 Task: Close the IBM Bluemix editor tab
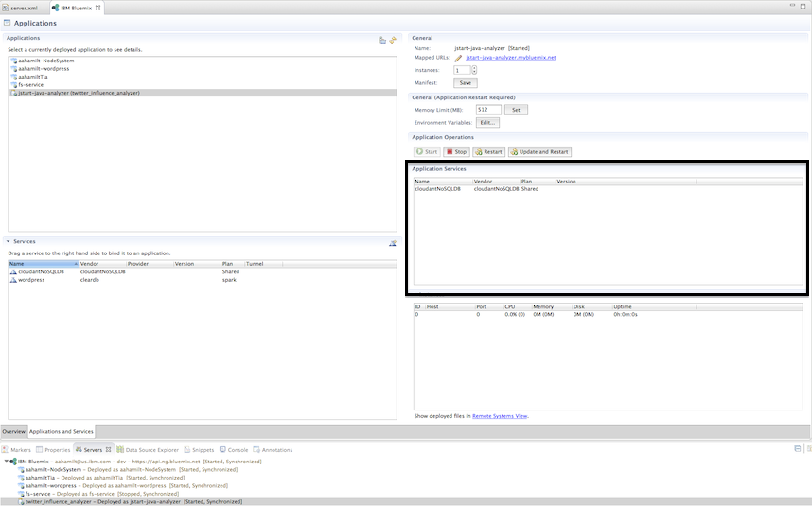(x=97, y=8)
